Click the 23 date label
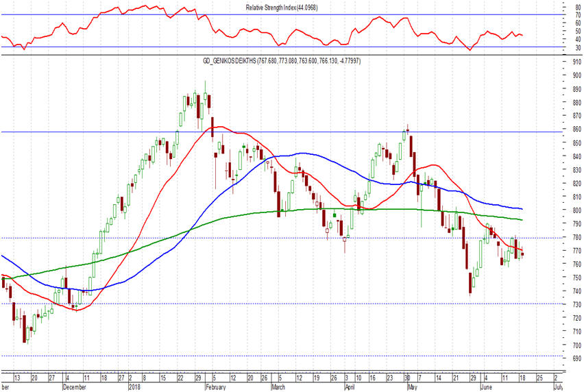This screenshot has width=584, height=392. pyautogui.click(x=389, y=378)
